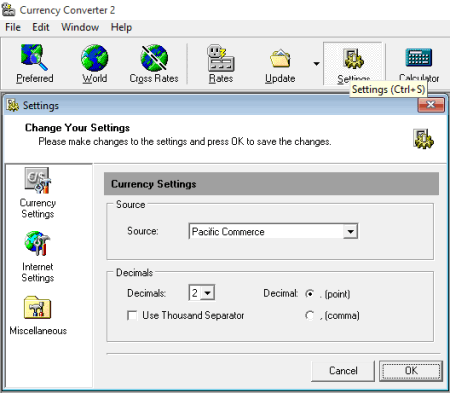Click the Cancel button
450x393 pixels.
(343, 371)
